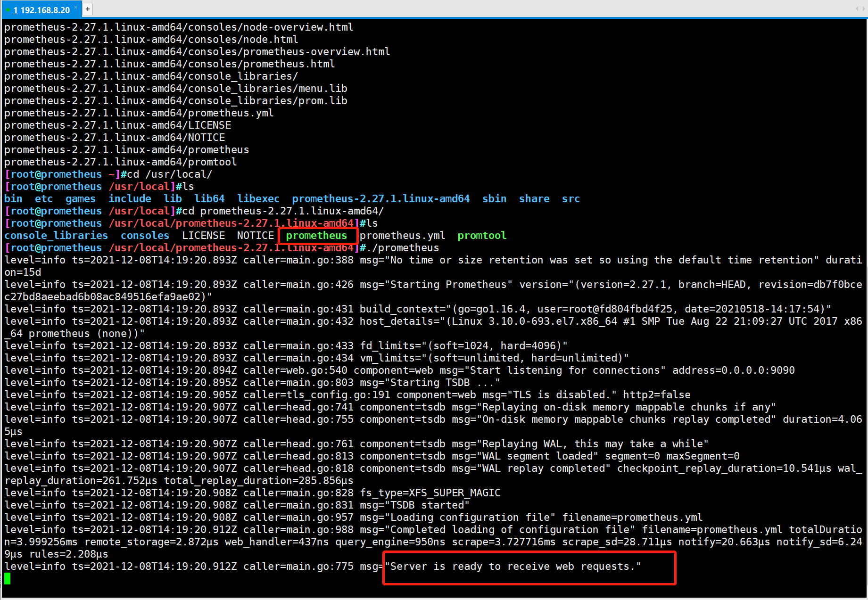Screen dimensions: 868x600
Task: Click 'NOTICE' in the ls listing
Action: 255,235
